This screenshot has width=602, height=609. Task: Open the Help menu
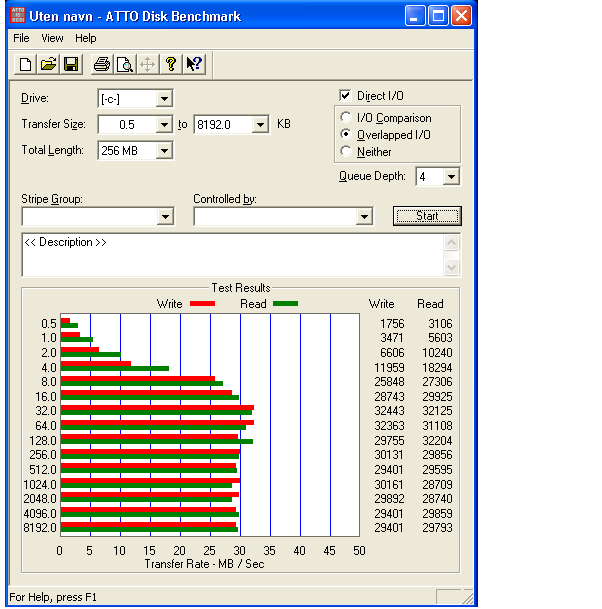coord(85,38)
